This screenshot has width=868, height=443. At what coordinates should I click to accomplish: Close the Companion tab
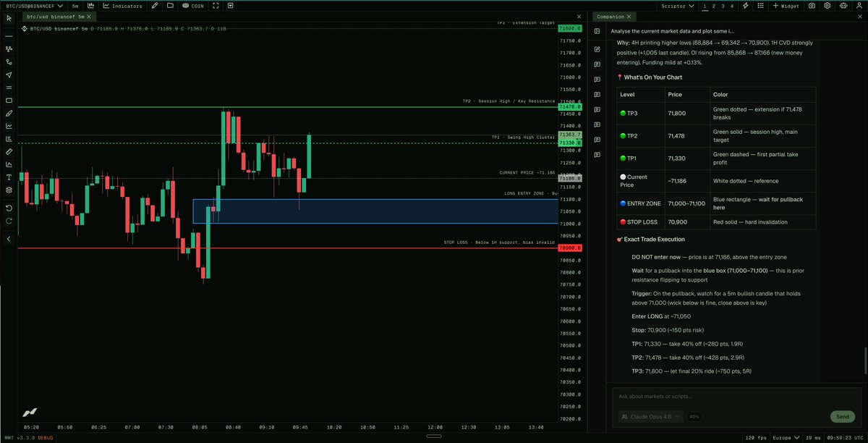(x=629, y=17)
